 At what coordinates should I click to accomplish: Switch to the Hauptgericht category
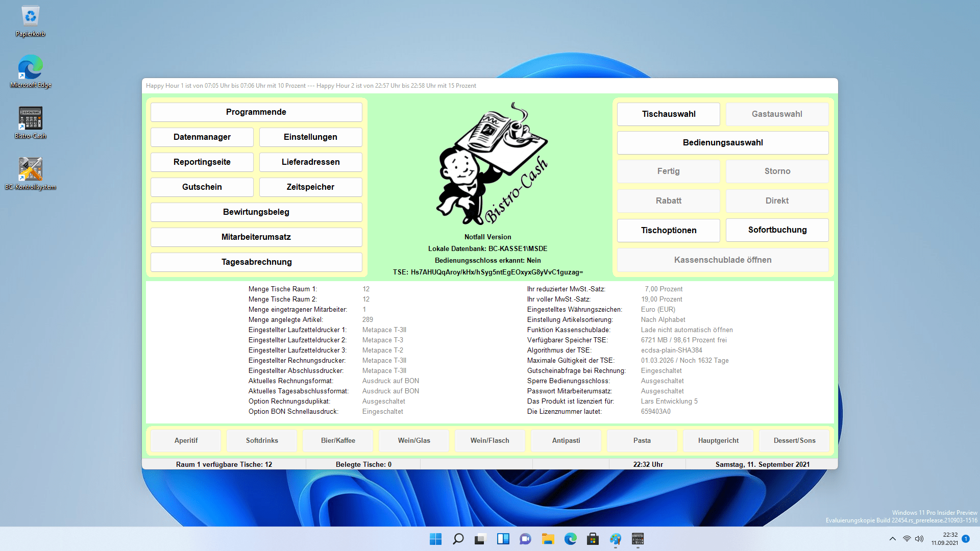(718, 440)
